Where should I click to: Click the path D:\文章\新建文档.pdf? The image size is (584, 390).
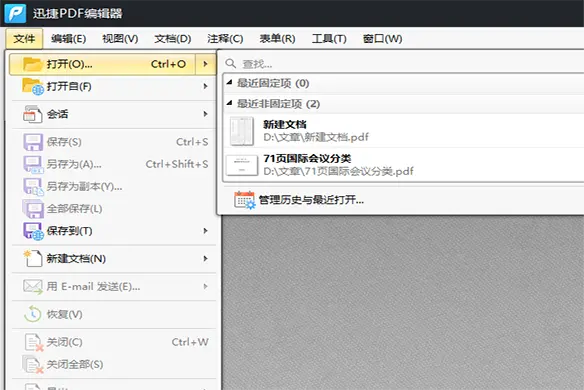pos(316,137)
